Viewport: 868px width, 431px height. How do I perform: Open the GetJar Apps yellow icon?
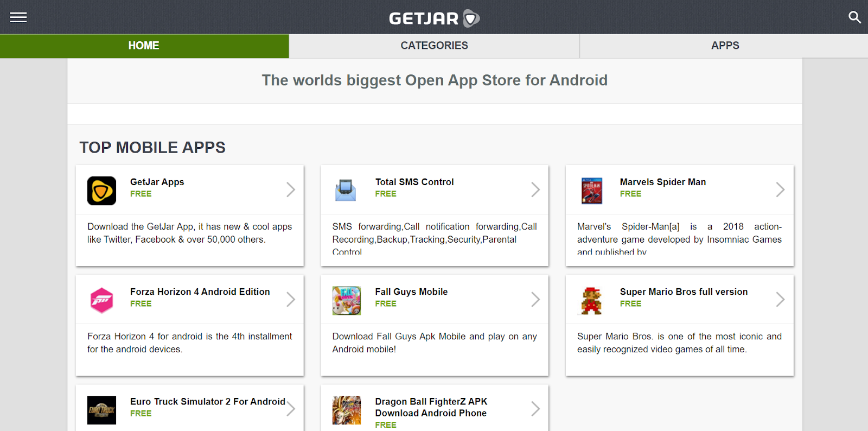pos(101,191)
